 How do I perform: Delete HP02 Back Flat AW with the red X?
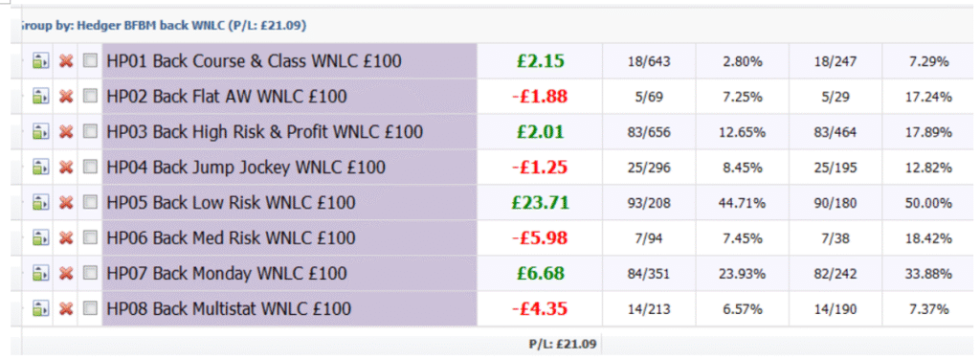tap(66, 97)
